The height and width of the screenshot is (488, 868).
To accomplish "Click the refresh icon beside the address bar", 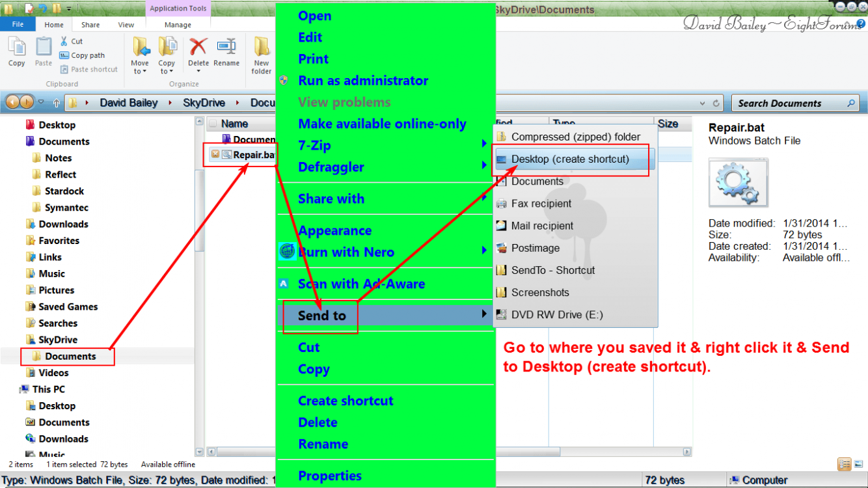I will click(716, 103).
